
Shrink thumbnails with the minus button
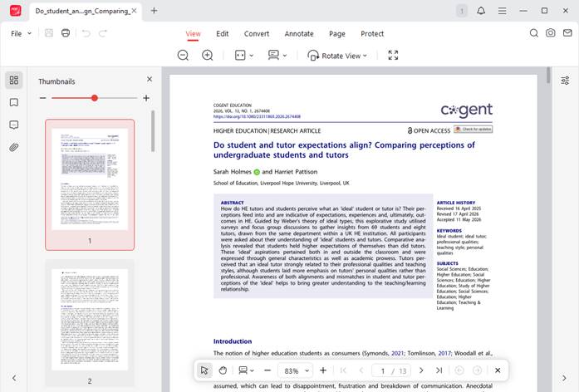point(43,98)
